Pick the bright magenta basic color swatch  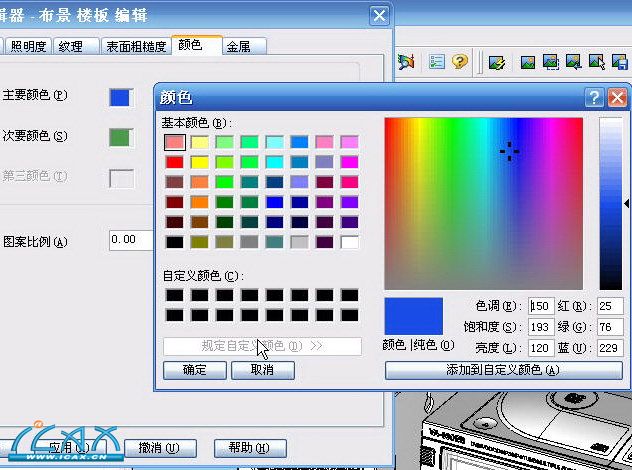pyautogui.click(x=349, y=162)
